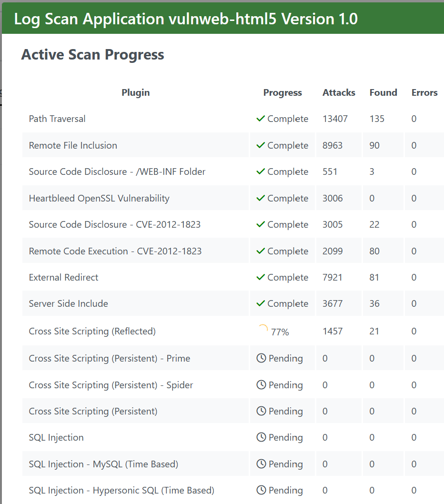Viewport: 444px width, 504px height.
Task: Click the checkmark icon for Remote File Inclusion
Action: 260,145
